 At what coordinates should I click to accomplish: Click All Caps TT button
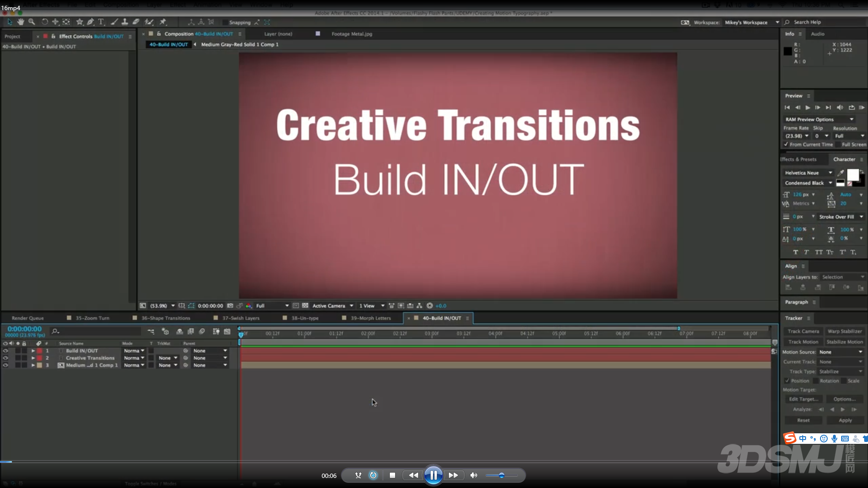(x=819, y=252)
